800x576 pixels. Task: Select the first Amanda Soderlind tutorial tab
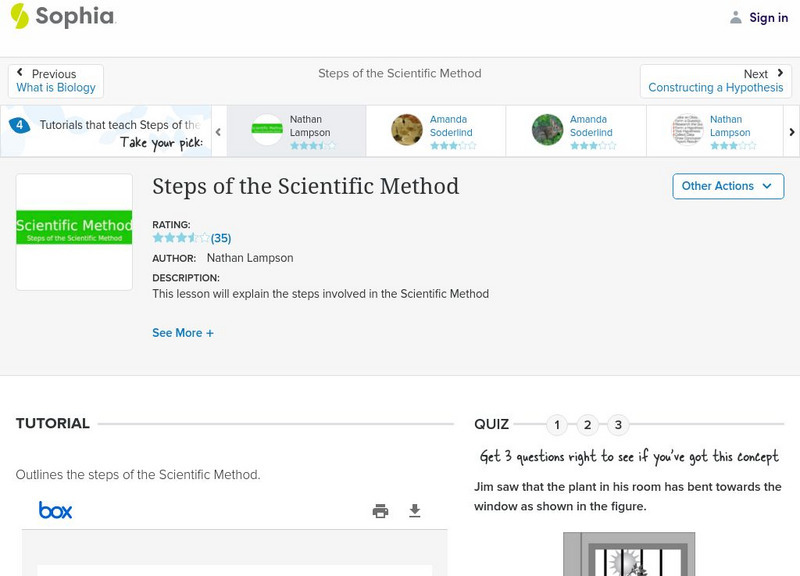pos(436,132)
